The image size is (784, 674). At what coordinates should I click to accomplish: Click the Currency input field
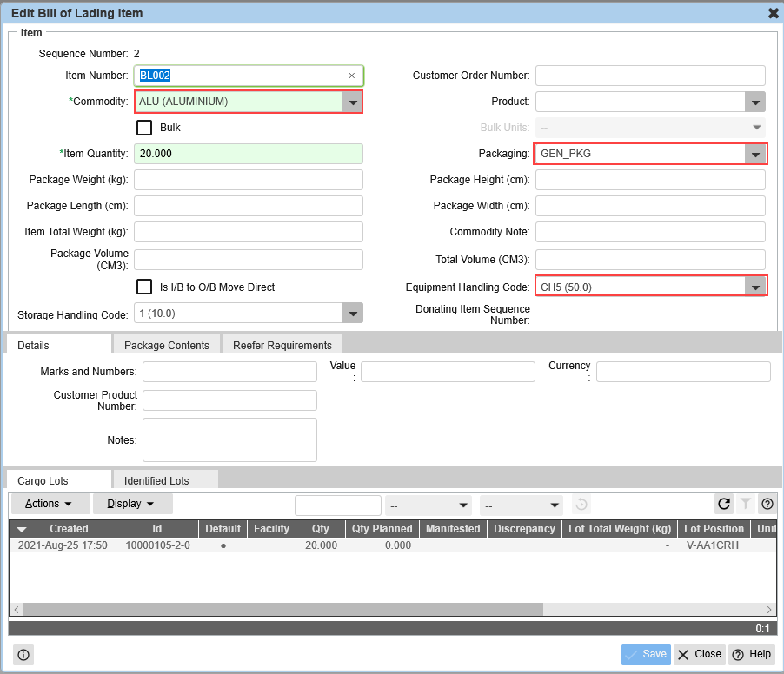tap(683, 372)
